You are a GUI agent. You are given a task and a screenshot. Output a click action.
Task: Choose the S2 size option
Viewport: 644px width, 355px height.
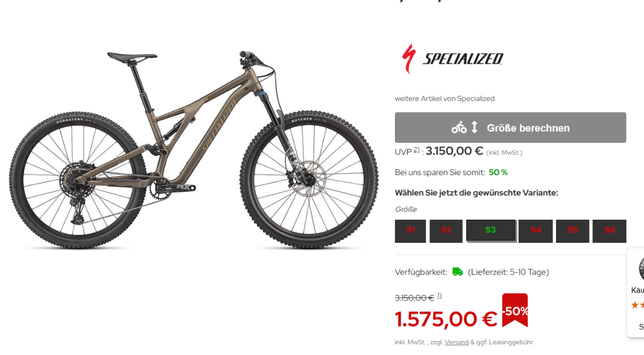coord(446,231)
